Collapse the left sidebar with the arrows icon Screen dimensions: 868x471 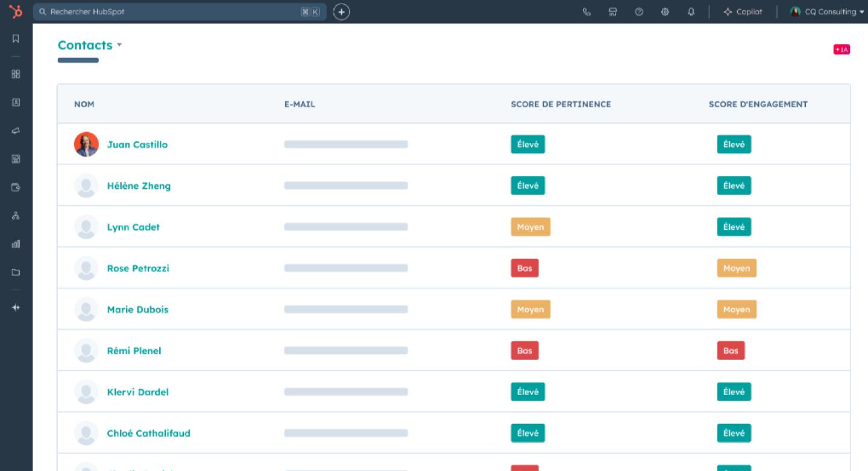tap(16, 307)
